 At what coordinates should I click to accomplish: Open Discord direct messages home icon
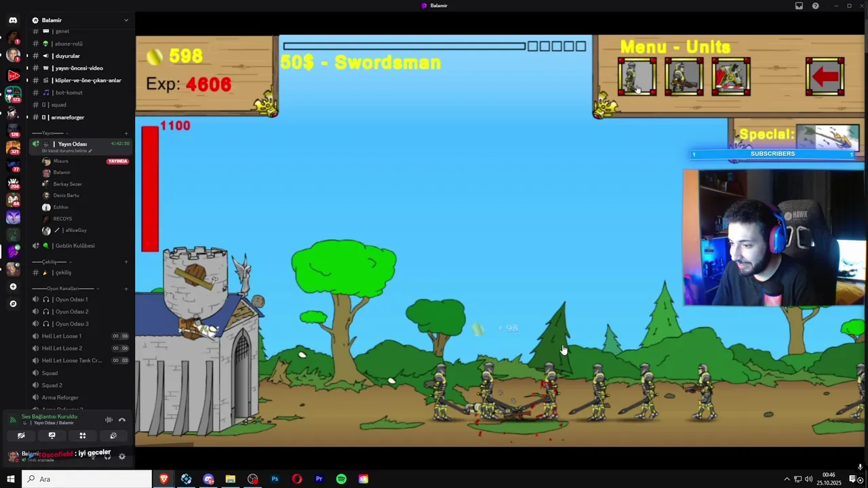13,20
